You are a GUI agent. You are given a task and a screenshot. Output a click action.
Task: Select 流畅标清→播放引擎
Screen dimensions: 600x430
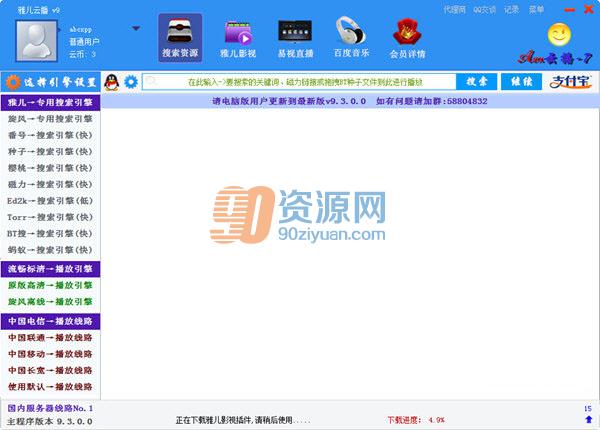51,269
